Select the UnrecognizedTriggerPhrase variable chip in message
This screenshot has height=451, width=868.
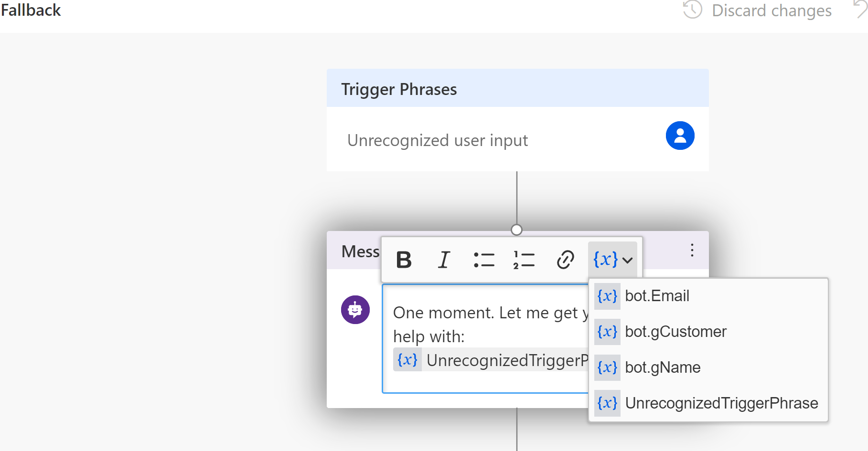pos(491,360)
